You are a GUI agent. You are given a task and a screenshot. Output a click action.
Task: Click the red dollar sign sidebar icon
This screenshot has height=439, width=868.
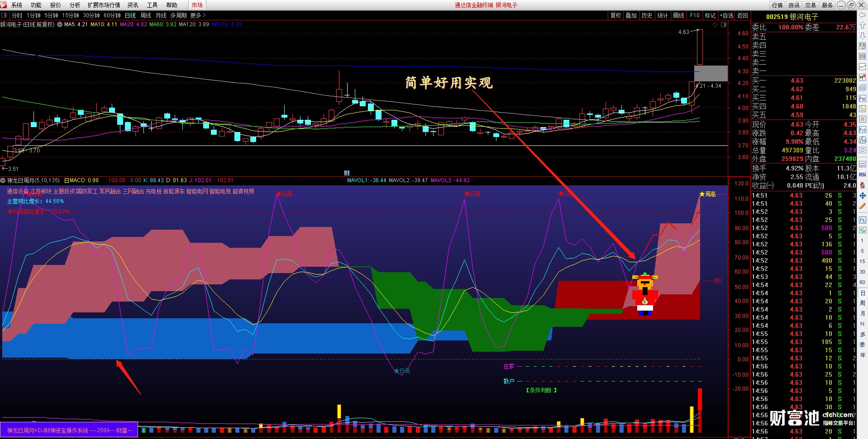[x=862, y=185]
